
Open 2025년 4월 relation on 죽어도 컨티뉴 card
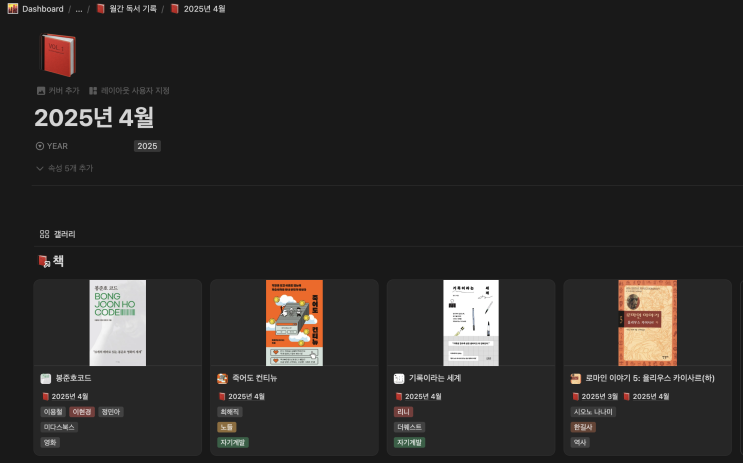coord(242,396)
